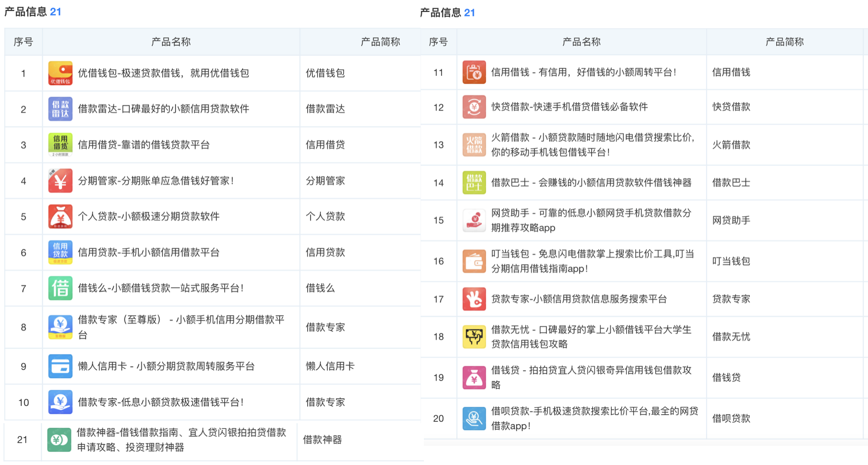Screen dimensions: 868x465
Task: Click the 借款雷达 purple app icon
Action: pyautogui.click(x=60, y=109)
